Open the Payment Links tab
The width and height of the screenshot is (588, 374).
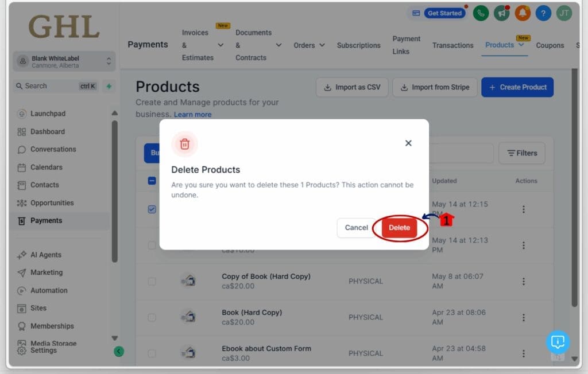(x=406, y=45)
